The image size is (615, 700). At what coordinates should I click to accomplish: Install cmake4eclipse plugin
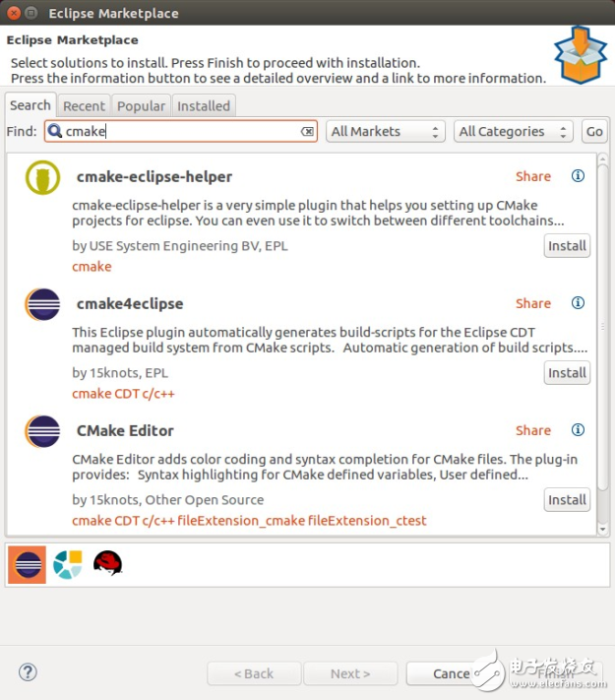click(x=567, y=373)
